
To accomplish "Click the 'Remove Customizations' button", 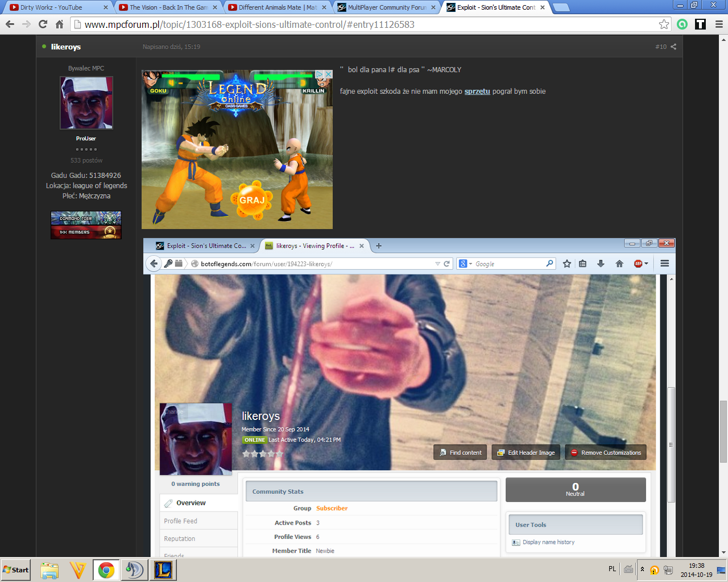I will coord(606,452).
